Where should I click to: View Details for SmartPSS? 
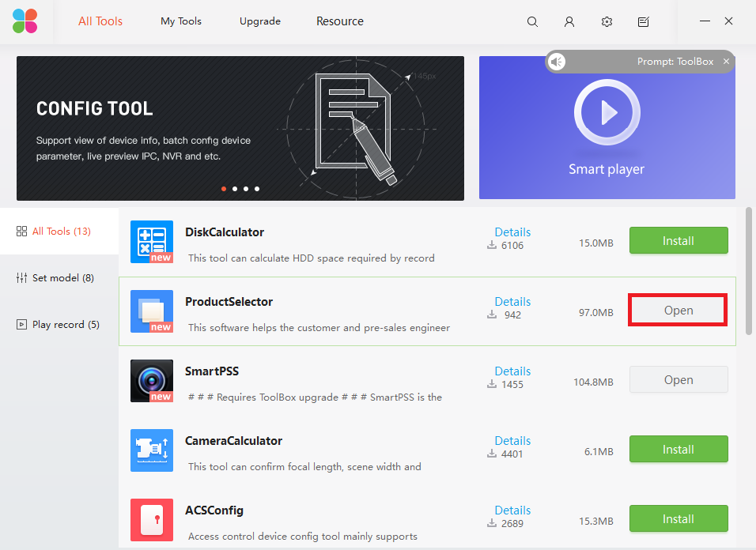coord(512,371)
